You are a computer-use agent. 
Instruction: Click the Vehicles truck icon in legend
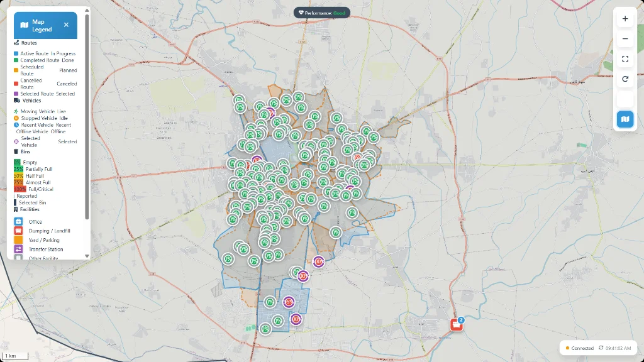(17, 101)
